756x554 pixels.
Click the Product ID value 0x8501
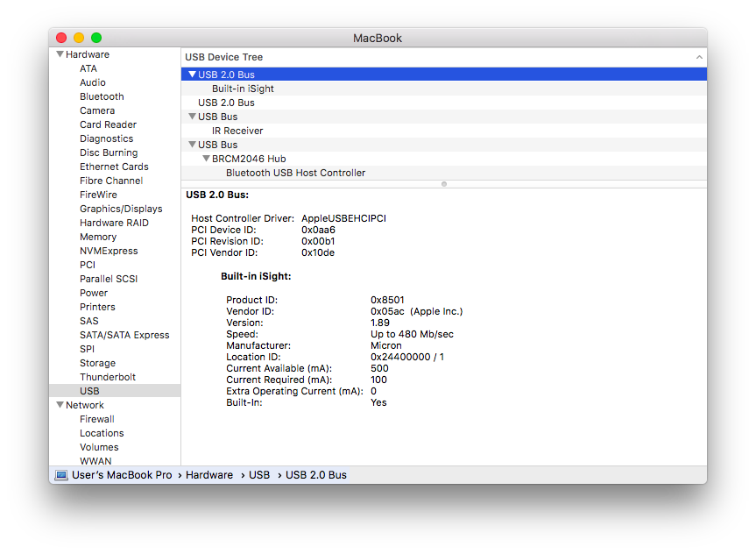coord(387,300)
